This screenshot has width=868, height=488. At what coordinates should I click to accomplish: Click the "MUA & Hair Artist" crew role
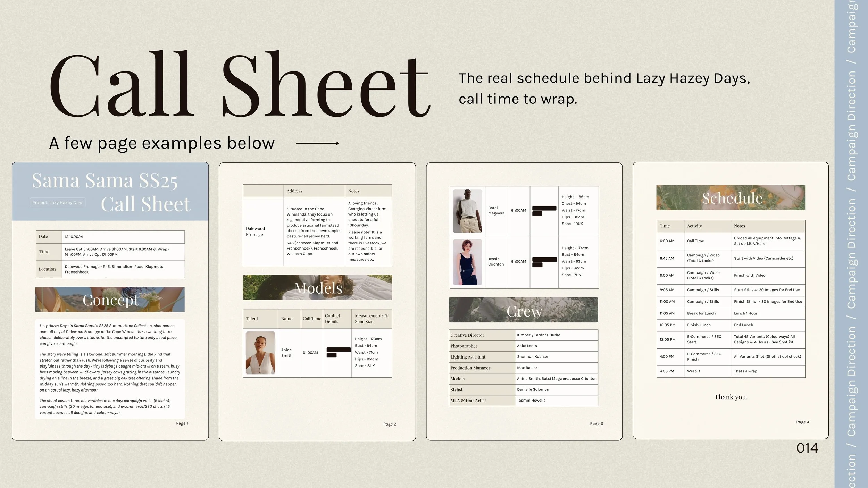[x=468, y=401]
